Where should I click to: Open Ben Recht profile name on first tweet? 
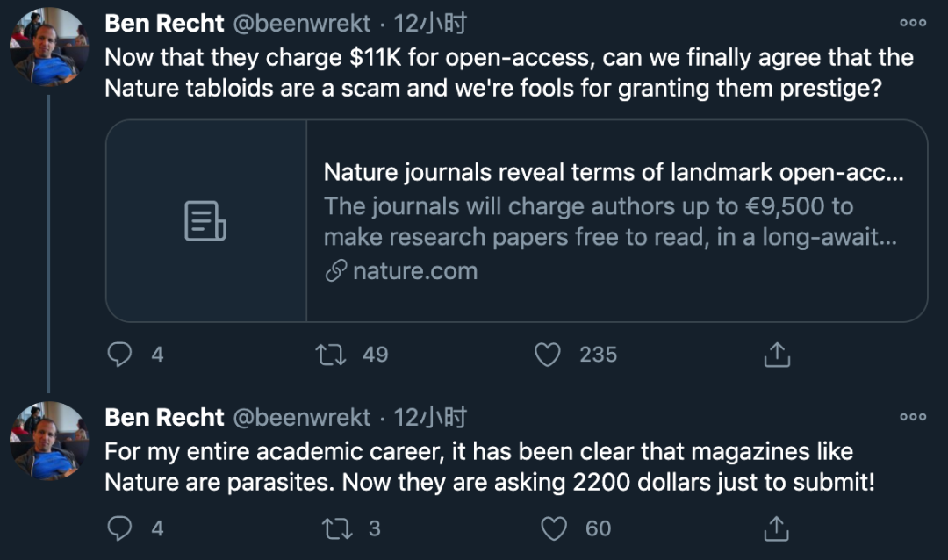coord(164,24)
